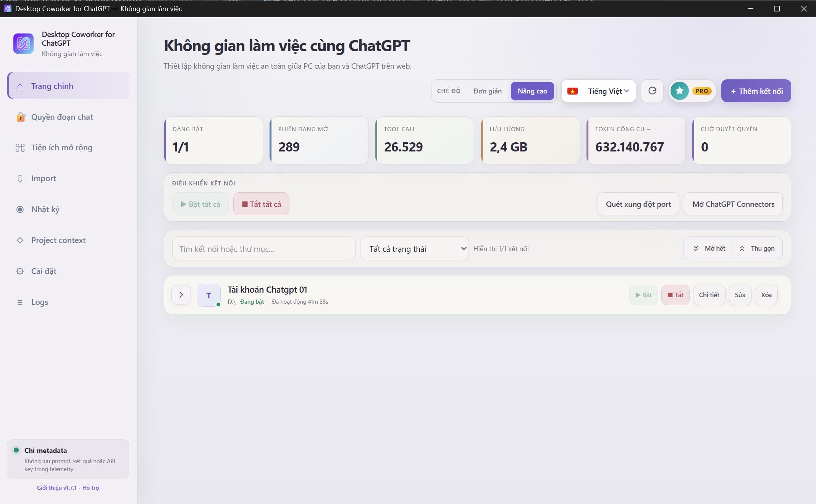This screenshot has width=816, height=504.
Task: Click Xóa for Tài khoản Chatgpt 01
Action: click(766, 295)
